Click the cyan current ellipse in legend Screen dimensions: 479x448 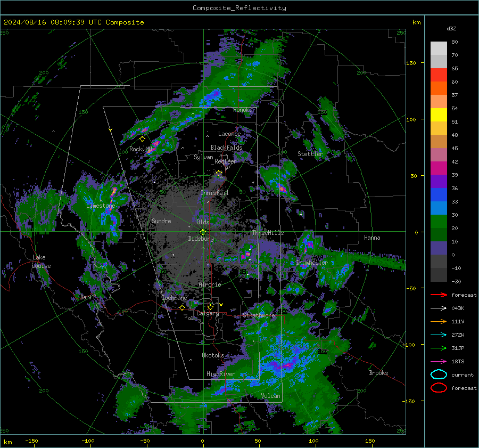pyautogui.click(x=439, y=374)
